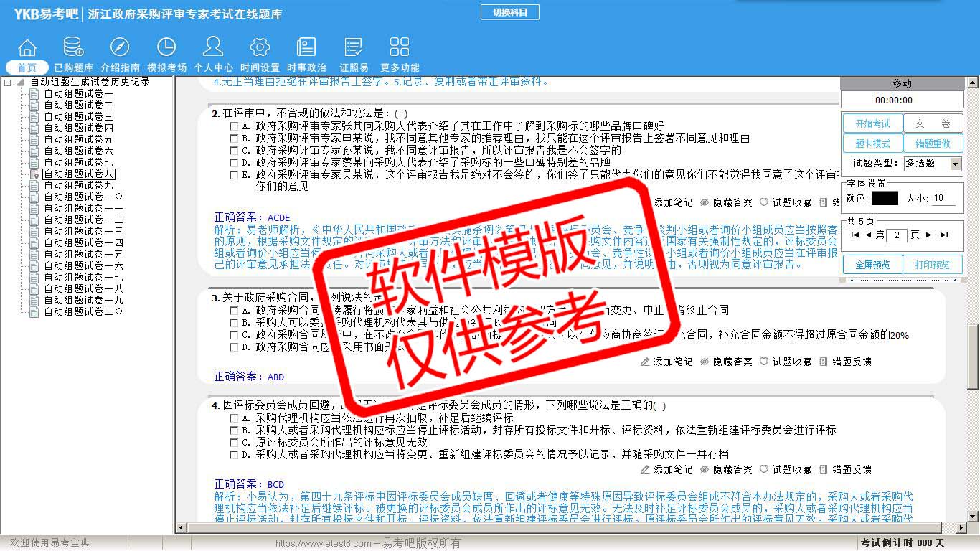Select option B checkbox for question 4

point(234,430)
